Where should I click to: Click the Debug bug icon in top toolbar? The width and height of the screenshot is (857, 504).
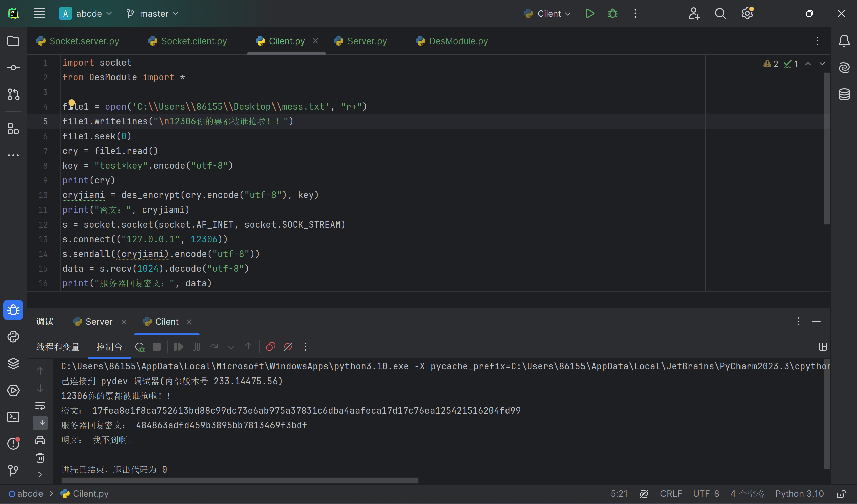coord(613,14)
